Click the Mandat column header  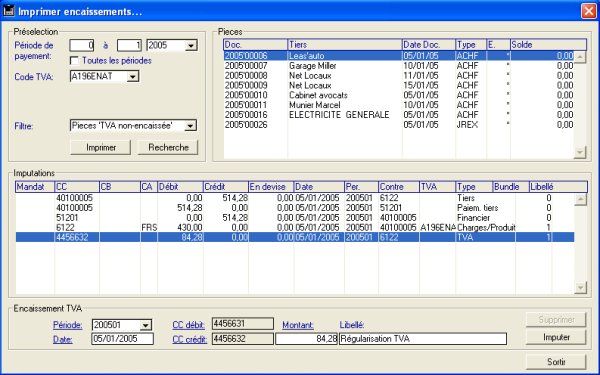[35, 187]
